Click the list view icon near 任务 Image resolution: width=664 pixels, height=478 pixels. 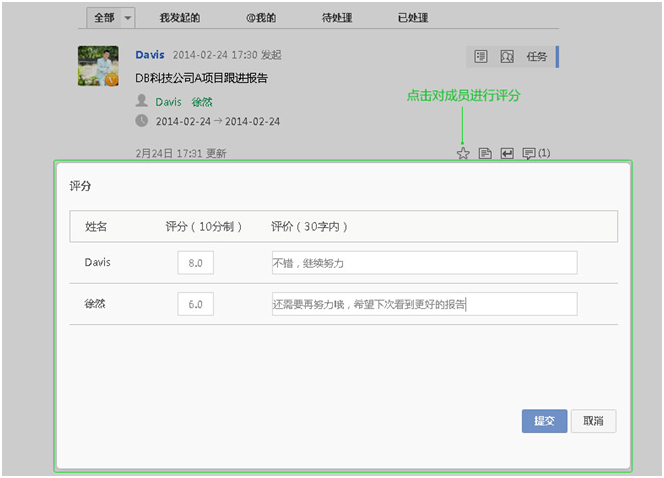click(x=481, y=56)
